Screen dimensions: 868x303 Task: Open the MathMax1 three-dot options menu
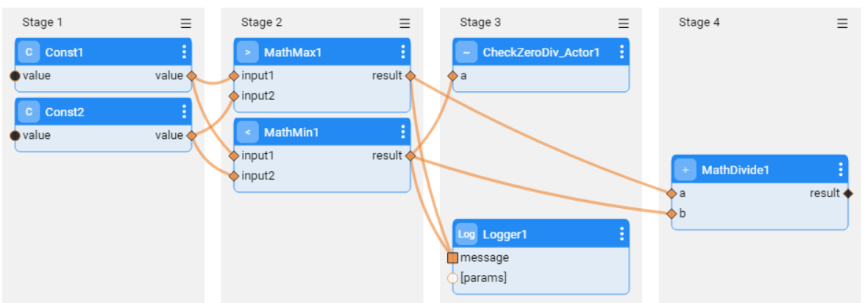click(x=402, y=52)
